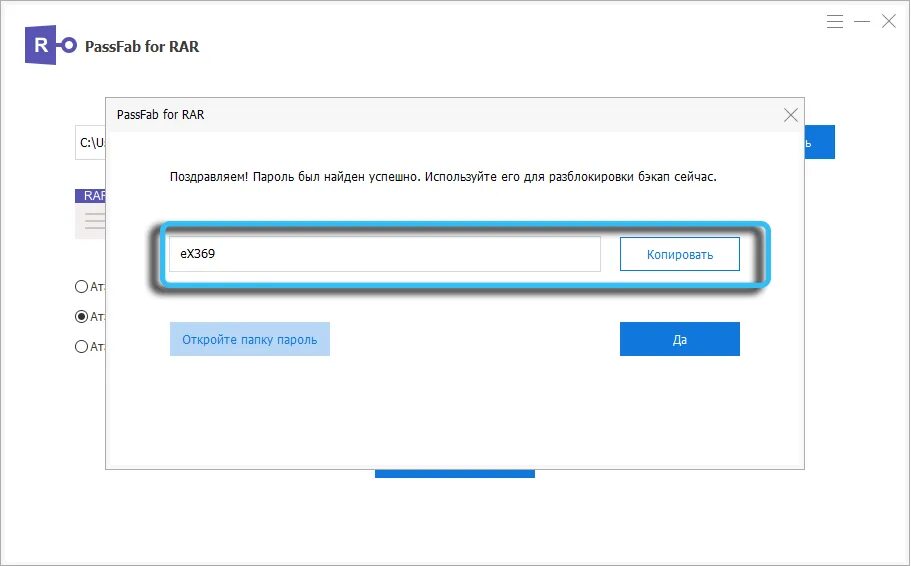This screenshot has height=566, width=911.
Task: Confirm the dialog with the Да button
Action: coord(679,339)
